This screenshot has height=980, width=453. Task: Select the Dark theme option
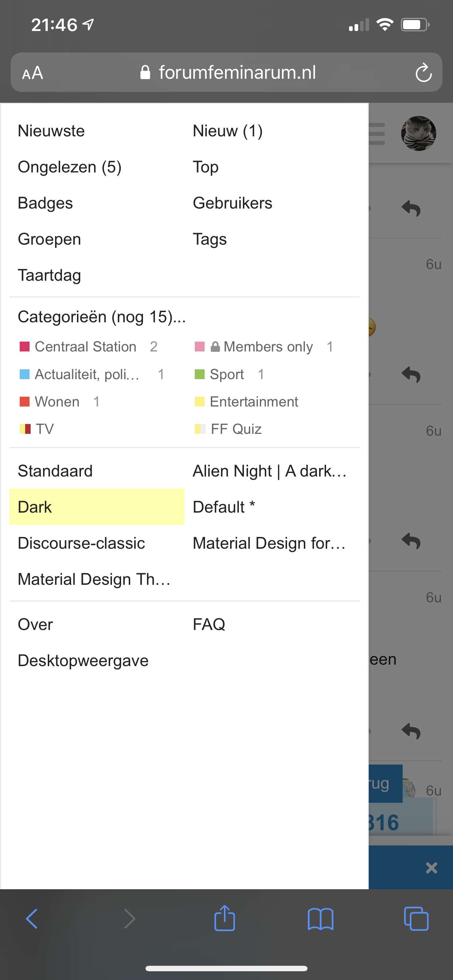click(x=97, y=507)
